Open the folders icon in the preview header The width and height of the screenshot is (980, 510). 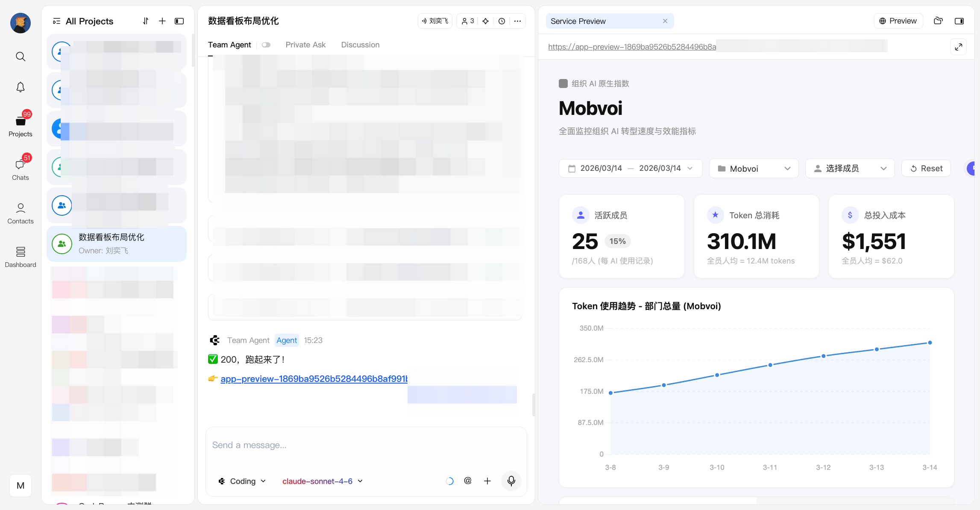tap(939, 21)
